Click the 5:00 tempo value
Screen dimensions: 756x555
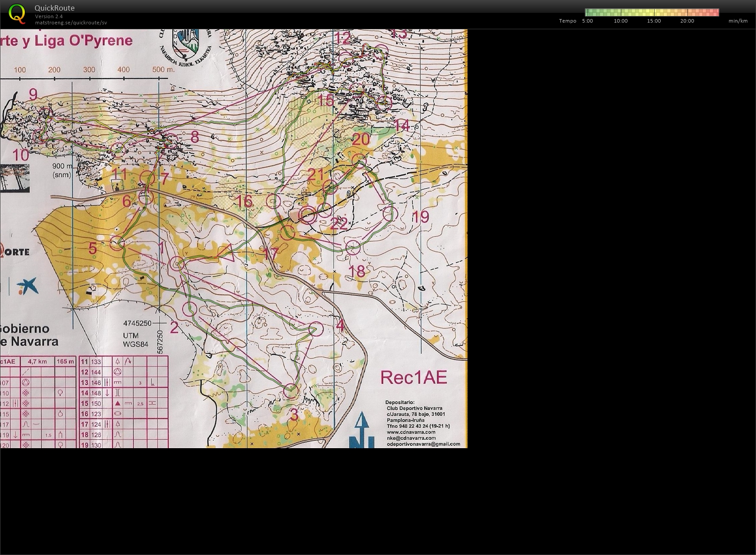588,21
